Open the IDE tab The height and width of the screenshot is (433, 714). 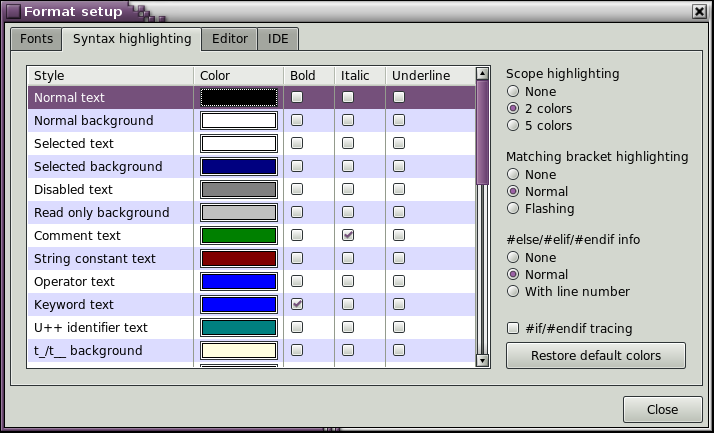coord(278,39)
